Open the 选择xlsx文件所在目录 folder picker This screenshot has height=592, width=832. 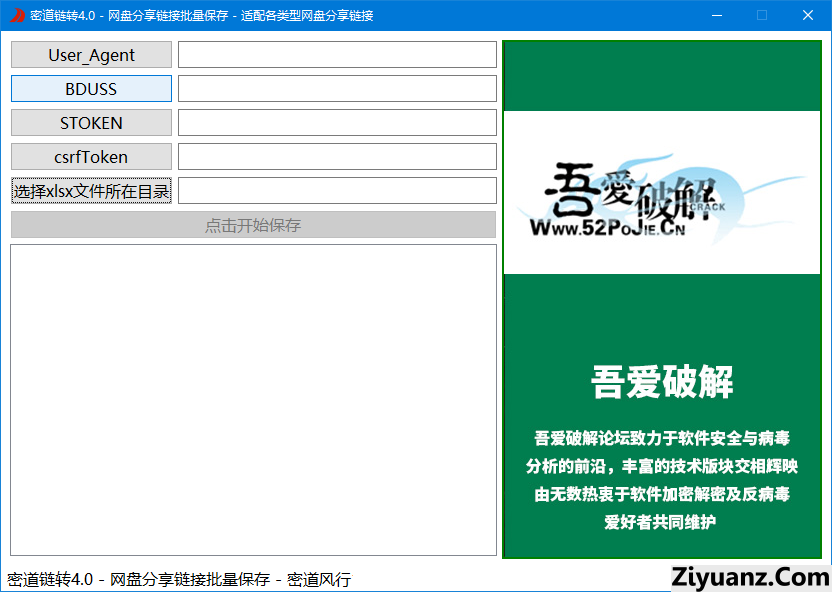[91, 191]
